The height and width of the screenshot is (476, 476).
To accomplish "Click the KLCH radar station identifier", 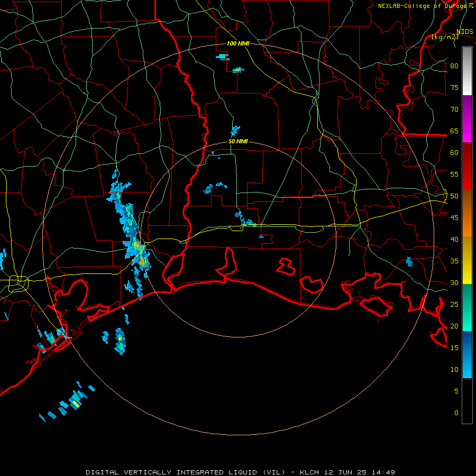I will (309, 472).
